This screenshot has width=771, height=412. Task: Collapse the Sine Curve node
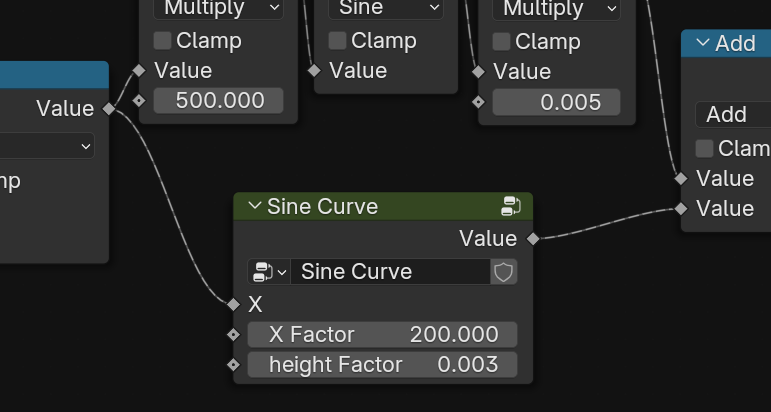[x=253, y=207]
